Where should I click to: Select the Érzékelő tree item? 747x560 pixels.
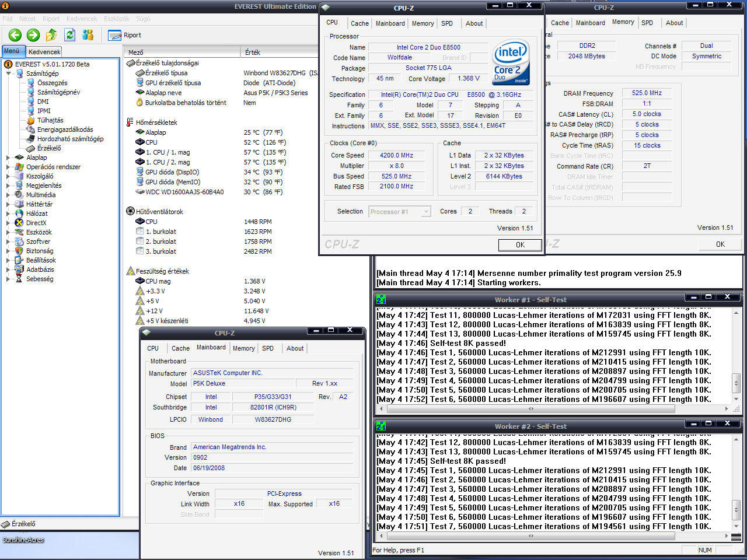[49, 148]
